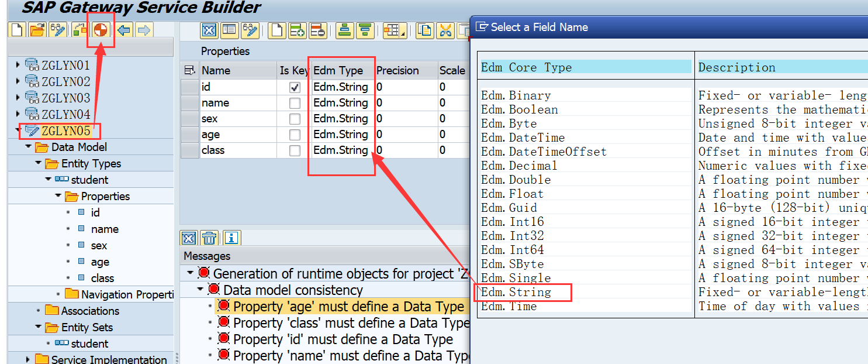The image size is (868, 364).
Task: Select the Associations folder
Action: (90, 311)
